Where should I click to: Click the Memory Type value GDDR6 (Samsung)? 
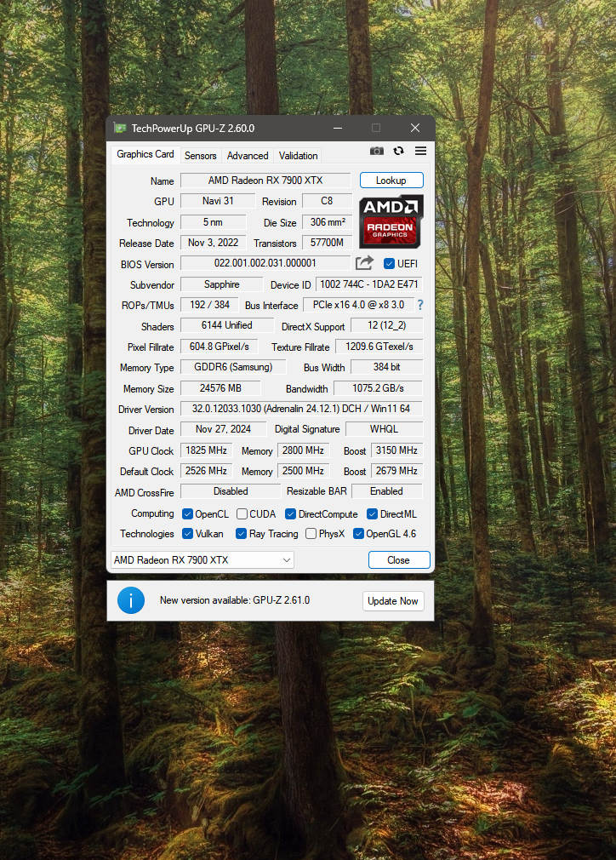tap(233, 367)
